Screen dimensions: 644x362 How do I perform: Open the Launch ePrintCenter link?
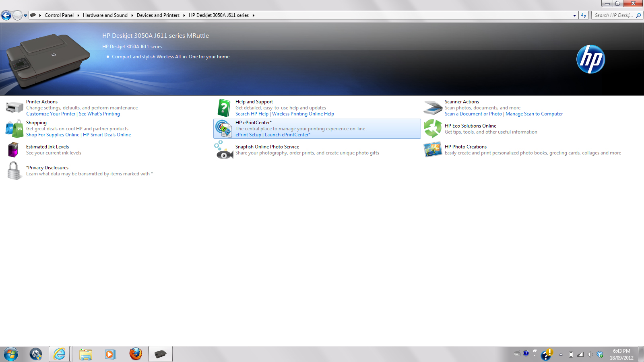pos(287,135)
